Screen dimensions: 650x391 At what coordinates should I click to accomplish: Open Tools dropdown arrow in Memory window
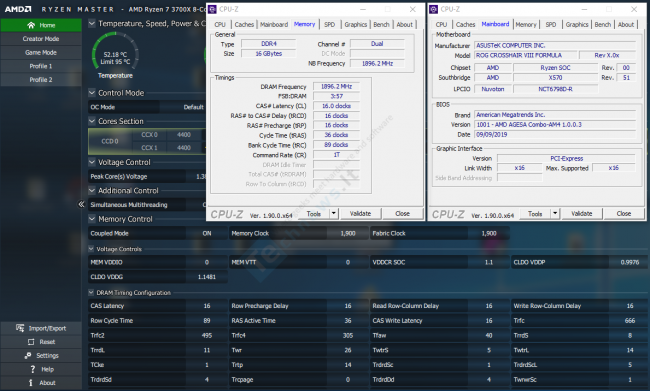(334, 214)
